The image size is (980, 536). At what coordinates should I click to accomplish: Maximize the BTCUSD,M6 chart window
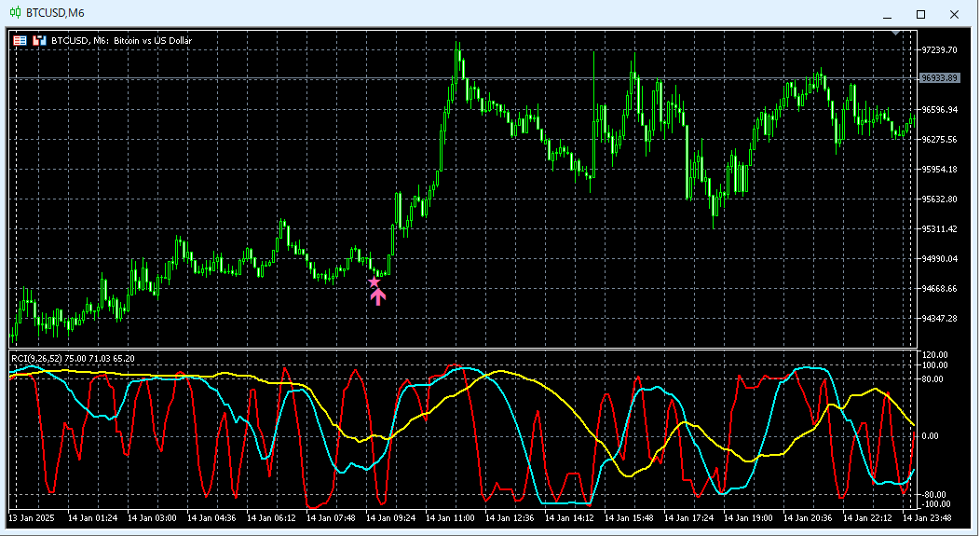[920, 14]
